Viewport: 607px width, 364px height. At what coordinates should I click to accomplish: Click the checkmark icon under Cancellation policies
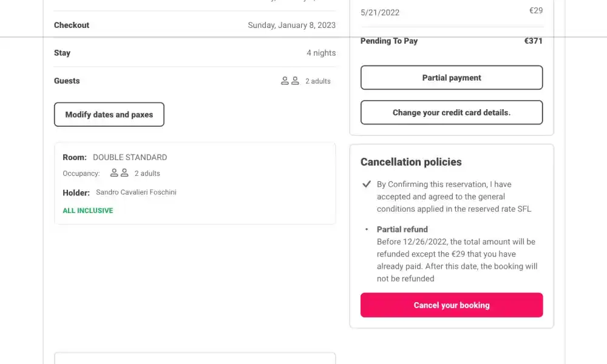pos(367,184)
